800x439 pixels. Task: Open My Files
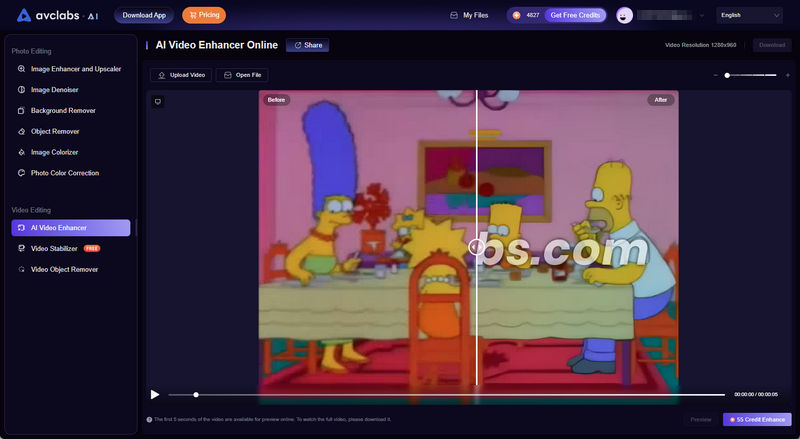[469, 15]
